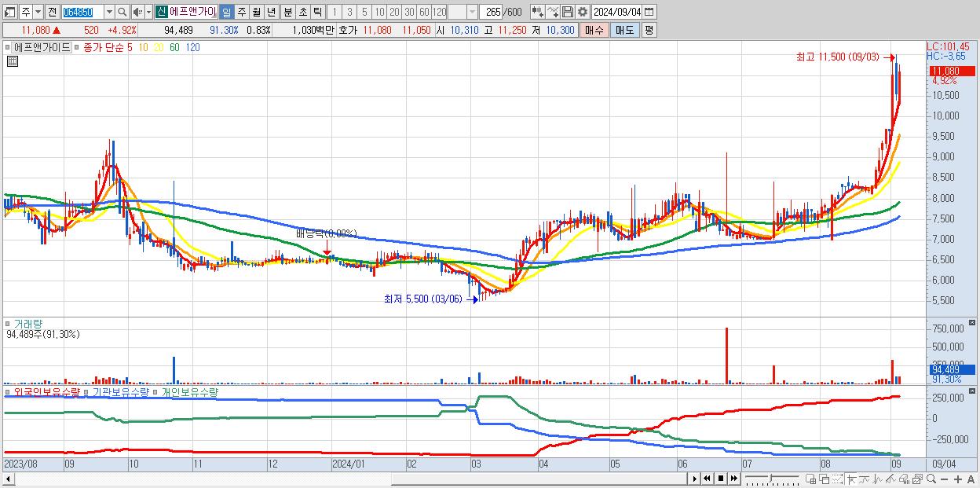This screenshot has width=980, height=488.
Task: Open the custom interval dropdown arrow
Action: (472, 12)
